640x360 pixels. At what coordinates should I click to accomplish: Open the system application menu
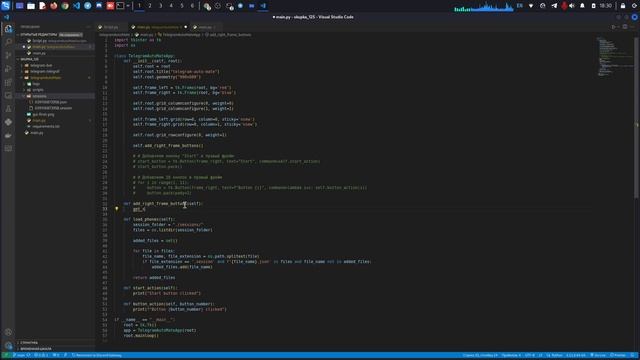(5, 6)
